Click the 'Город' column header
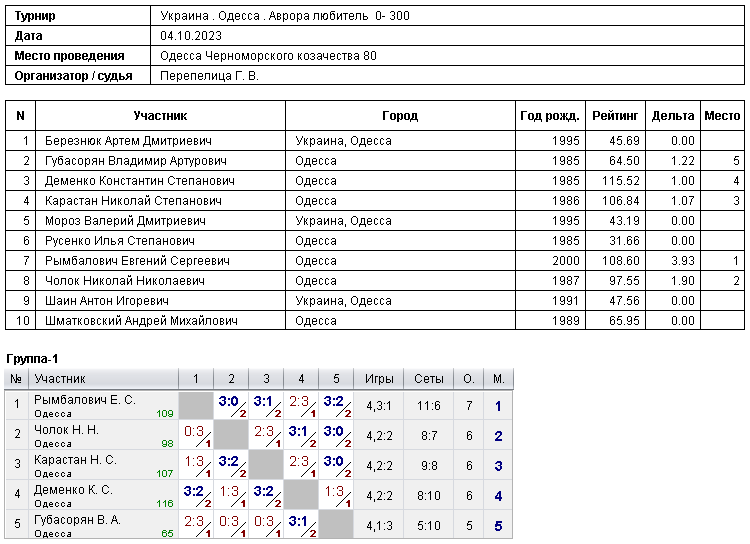Viewport: 750px width, 544px height. point(400,116)
